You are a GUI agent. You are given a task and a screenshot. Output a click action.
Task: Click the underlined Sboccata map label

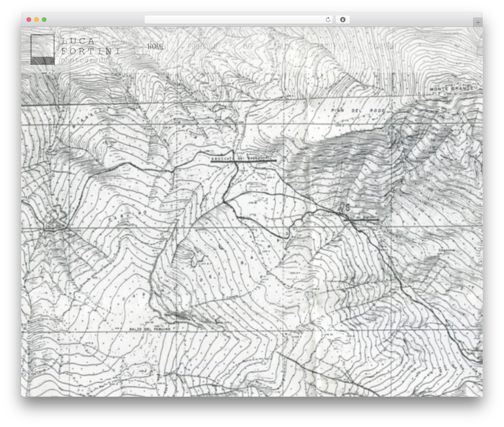(x=243, y=159)
